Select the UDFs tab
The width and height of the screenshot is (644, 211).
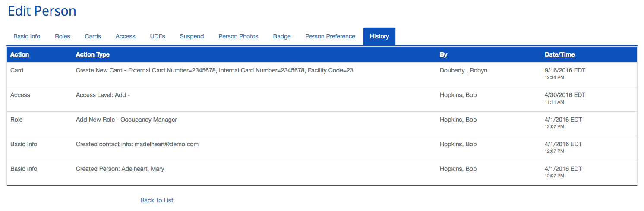tap(158, 36)
